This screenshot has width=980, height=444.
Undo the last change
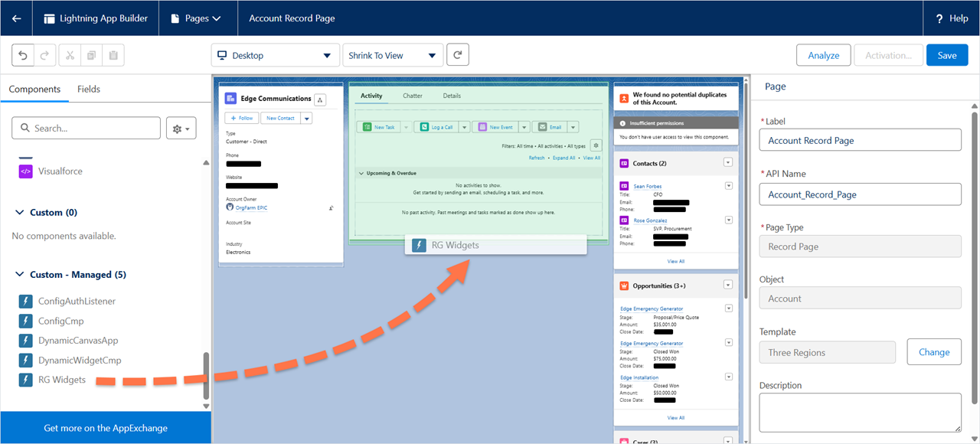[x=23, y=55]
